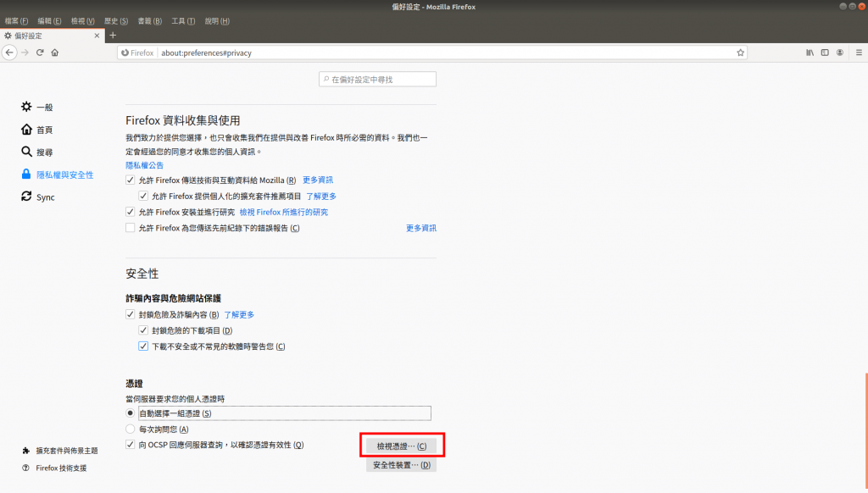Click the 安全性裝置 button

[401, 465]
